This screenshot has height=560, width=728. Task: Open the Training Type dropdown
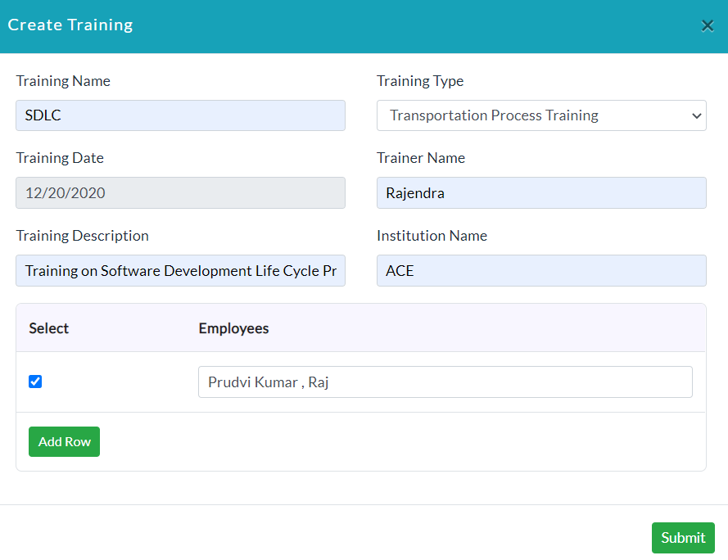click(541, 115)
